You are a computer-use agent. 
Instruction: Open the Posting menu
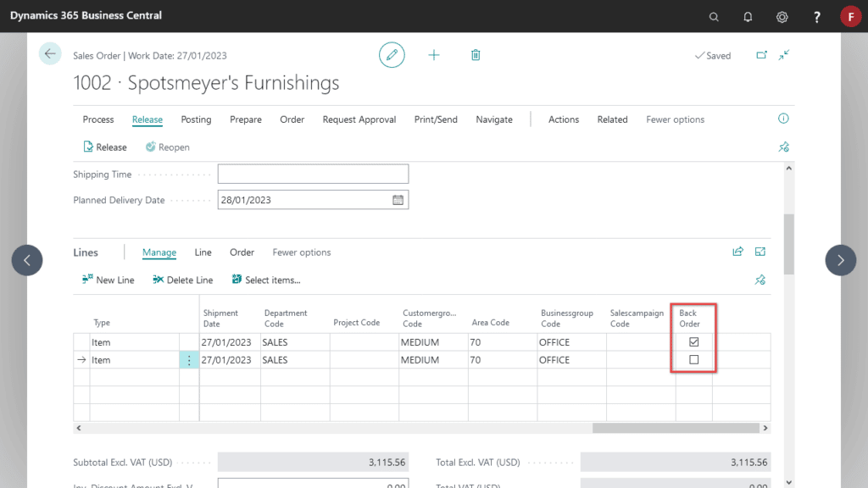pos(196,119)
